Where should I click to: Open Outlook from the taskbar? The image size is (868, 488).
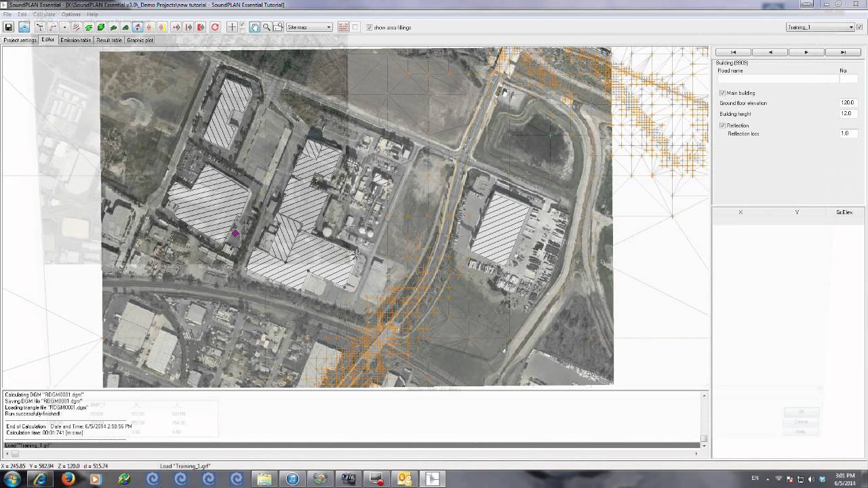(405, 479)
